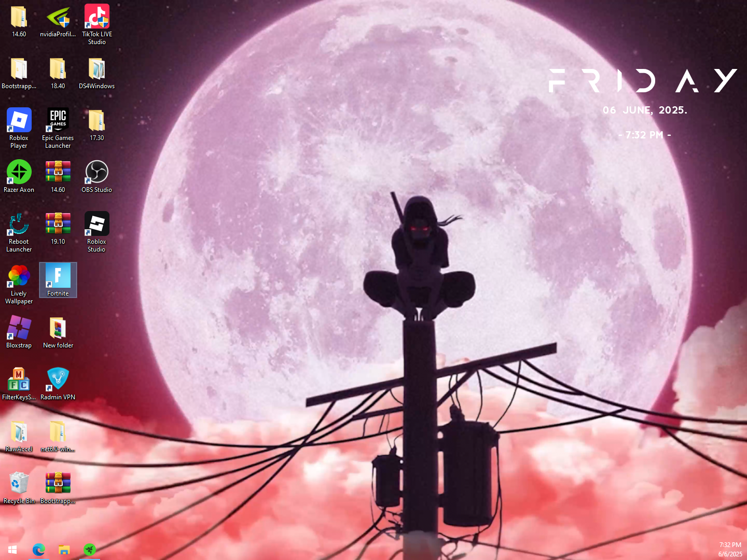Open the Windows Start menu
Screen dimensions: 747x560
click(x=12, y=550)
